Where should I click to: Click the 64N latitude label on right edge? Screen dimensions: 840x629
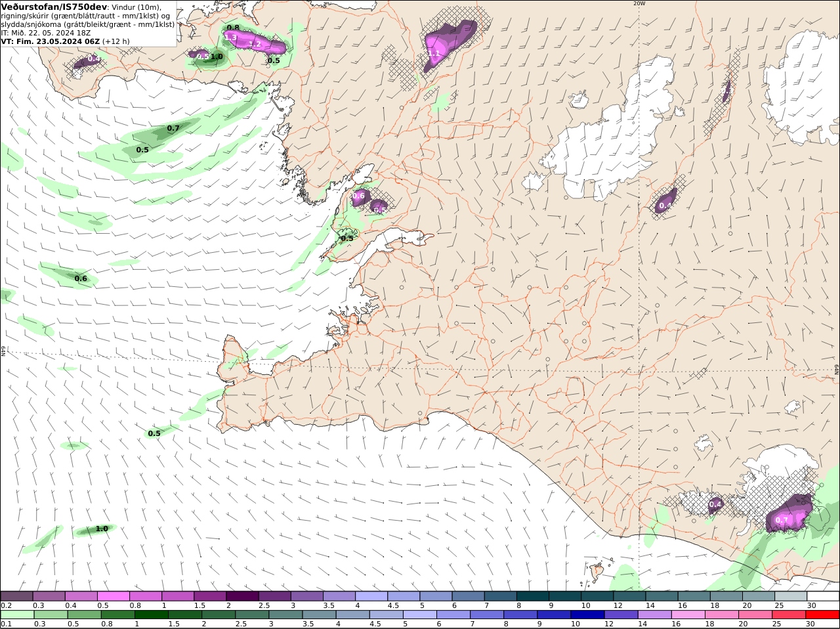tap(836, 370)
